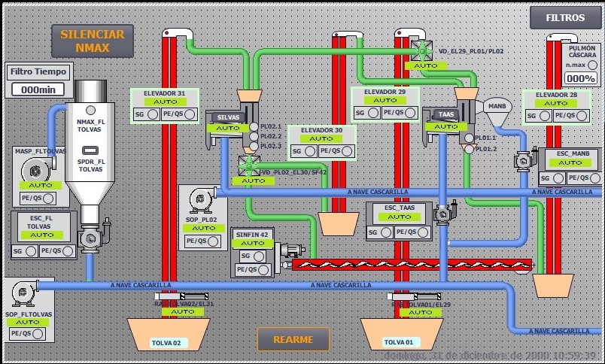Click SOP_PL02 AUTO mode label

(x=203, y=229)
